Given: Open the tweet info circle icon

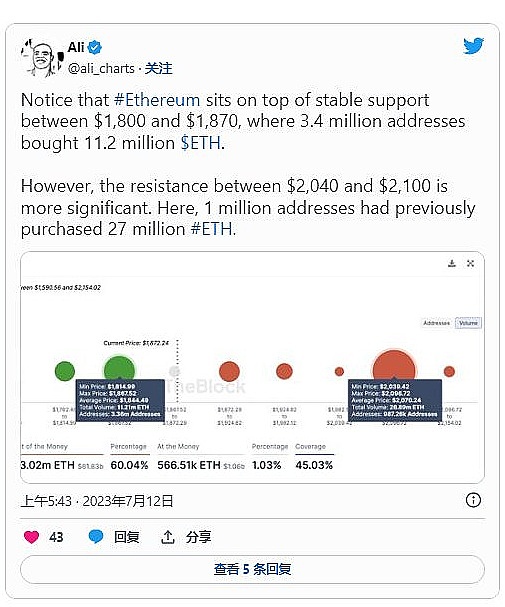Looking at the screenshot, I should click(x=473, y=500).
